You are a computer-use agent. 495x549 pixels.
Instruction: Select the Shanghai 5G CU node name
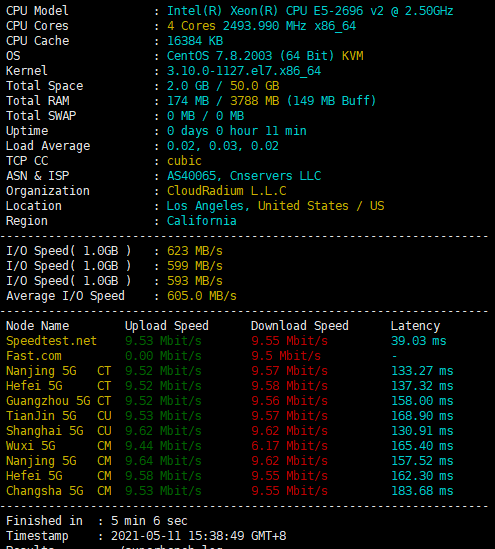58,431
